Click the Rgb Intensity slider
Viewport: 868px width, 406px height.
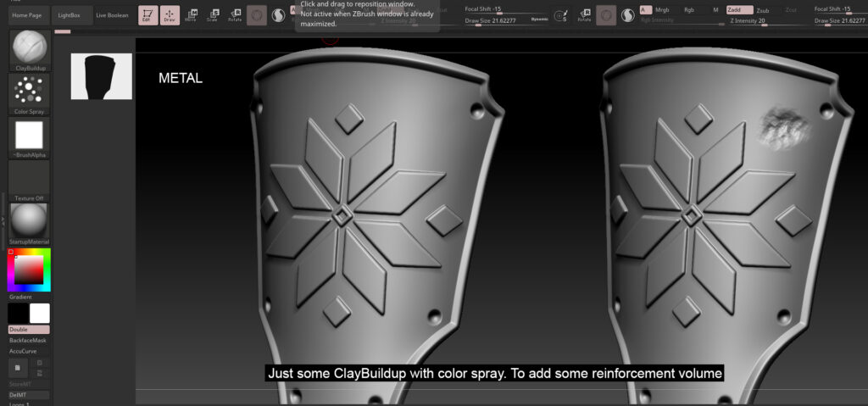(x=682, y=21)
